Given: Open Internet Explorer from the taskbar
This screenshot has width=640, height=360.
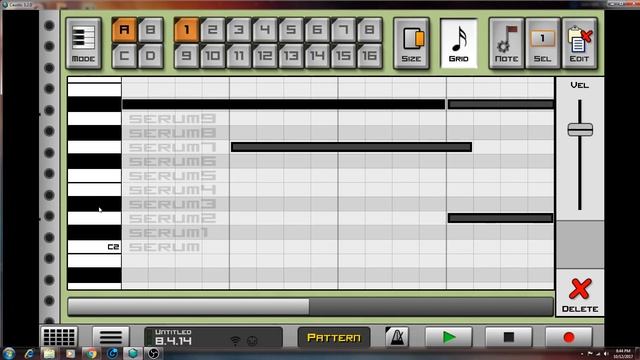Looking at the screenshot, I should pyautogui.click(x=29, y=353).
